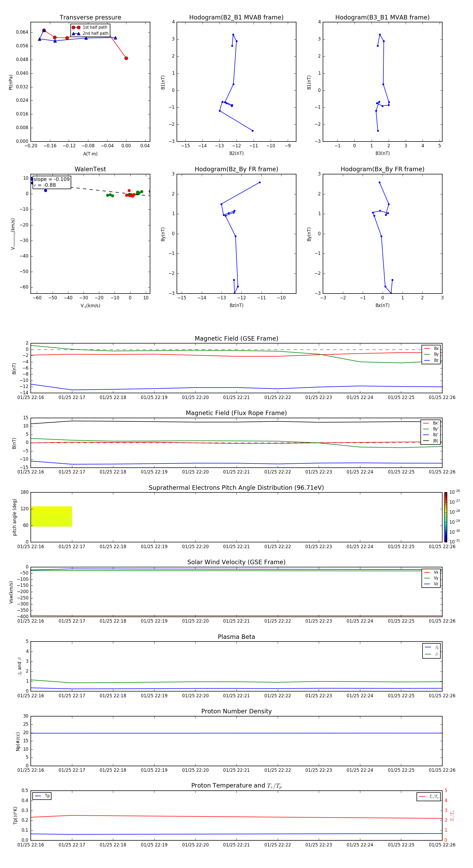The image size is (473, 868).
Task: Click the "A(T·m)" x-axis label
Action: [x=90, y=154]
